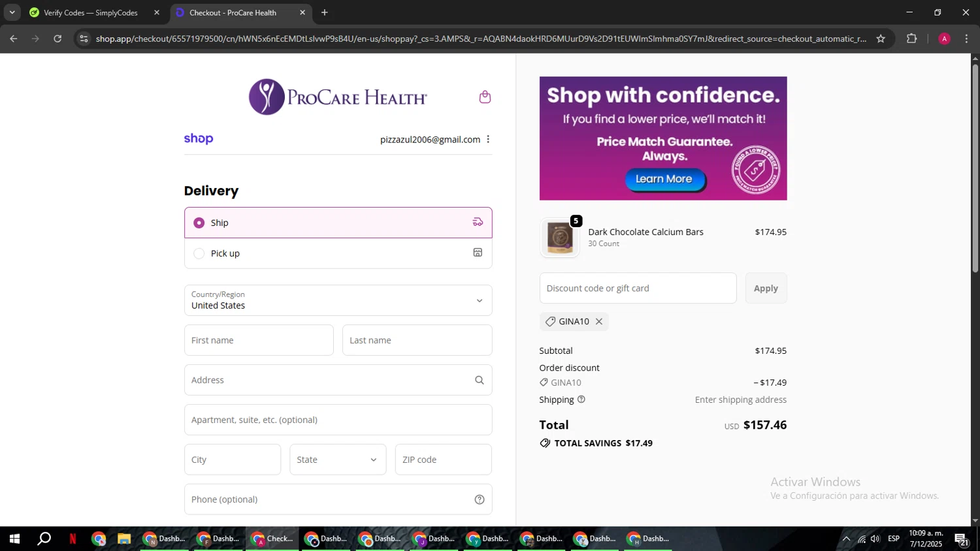Screen dimensions: 980x551
Task: Go back to the previous page
Action: coord(14,39)
